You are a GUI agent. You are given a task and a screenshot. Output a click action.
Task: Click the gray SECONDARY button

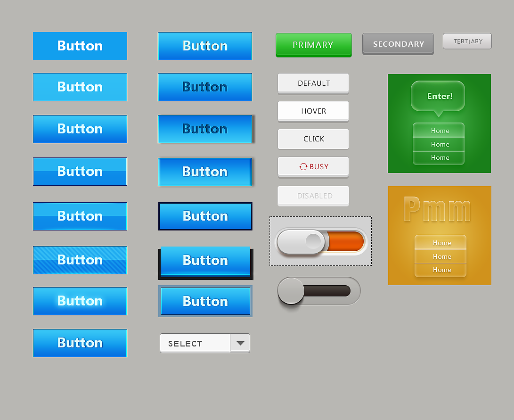398,44
